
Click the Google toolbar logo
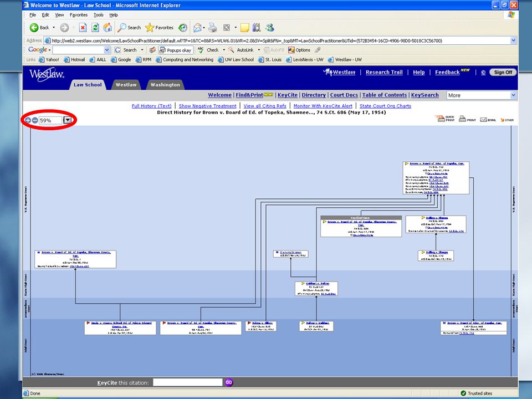point(38,49)
